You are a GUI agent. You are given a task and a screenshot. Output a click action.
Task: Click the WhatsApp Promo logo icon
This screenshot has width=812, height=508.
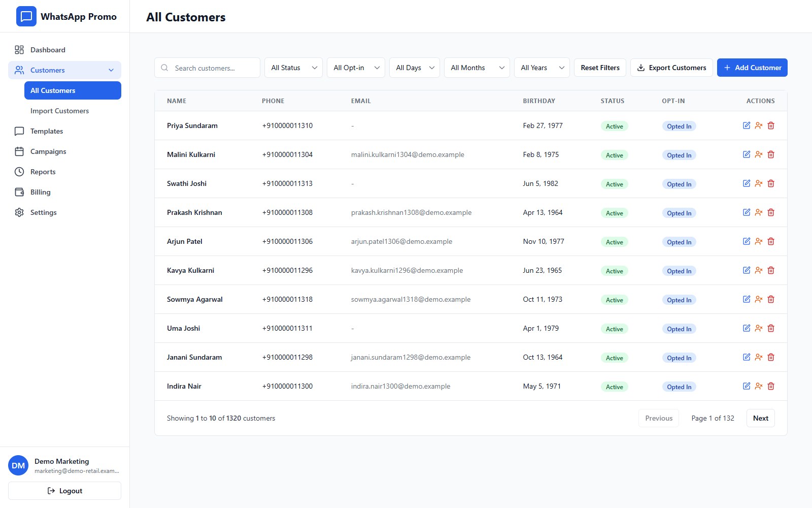(26, 16)
